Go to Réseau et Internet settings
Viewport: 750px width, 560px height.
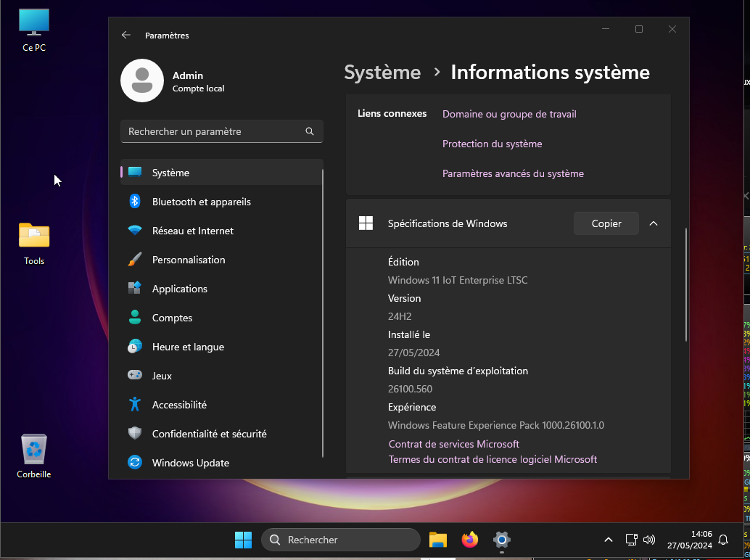[222, 231]
